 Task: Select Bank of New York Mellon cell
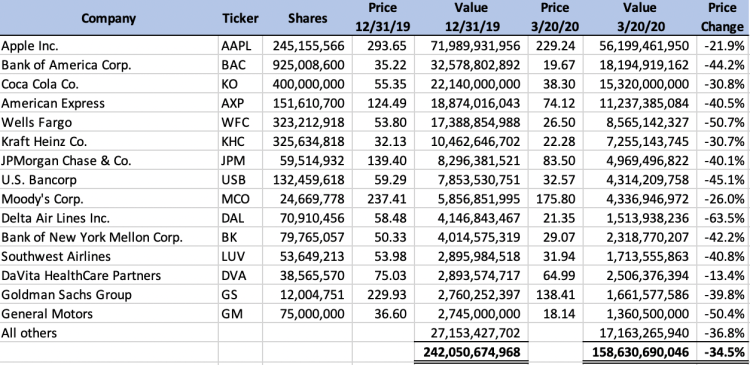click(109, 237)
